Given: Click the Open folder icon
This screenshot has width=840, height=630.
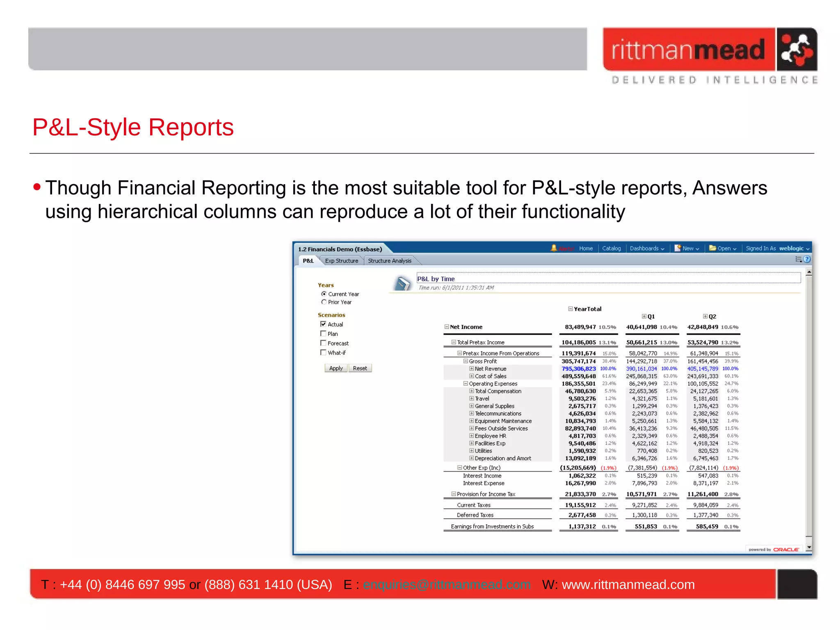Looking at the screenshot, I should (713, 248).
